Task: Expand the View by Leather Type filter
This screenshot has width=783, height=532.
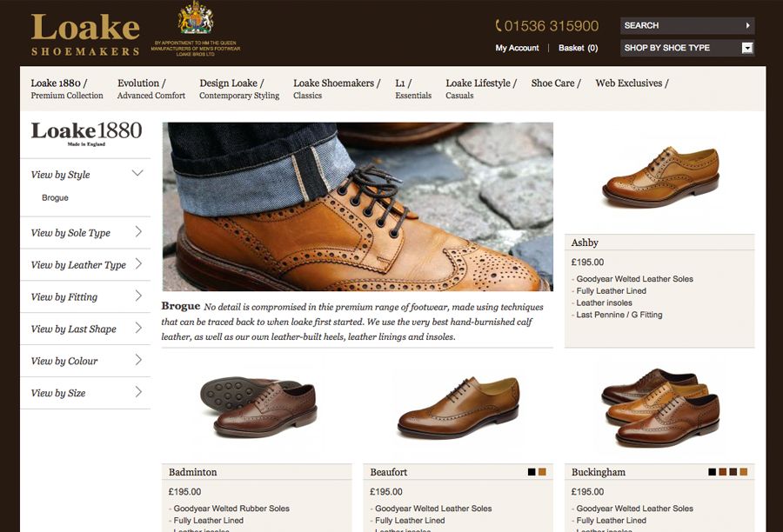Action: pyautogui.click(x=85, y=264)
